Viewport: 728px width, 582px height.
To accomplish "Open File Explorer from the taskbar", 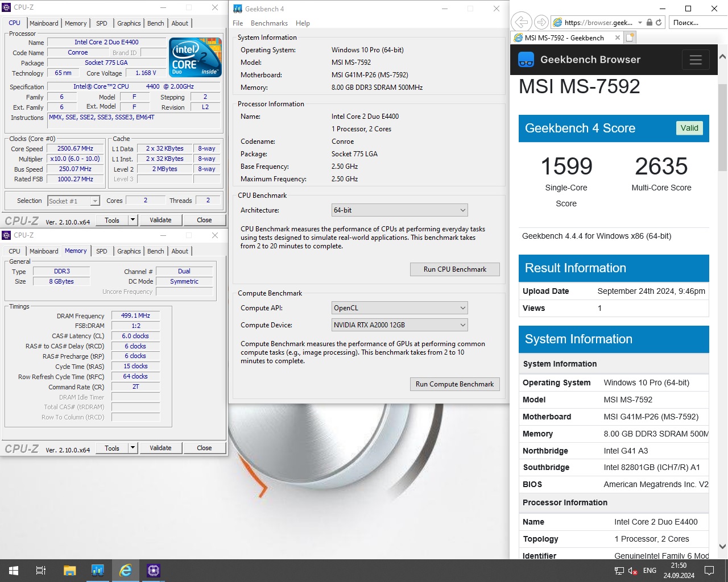I will click(69, 571).
